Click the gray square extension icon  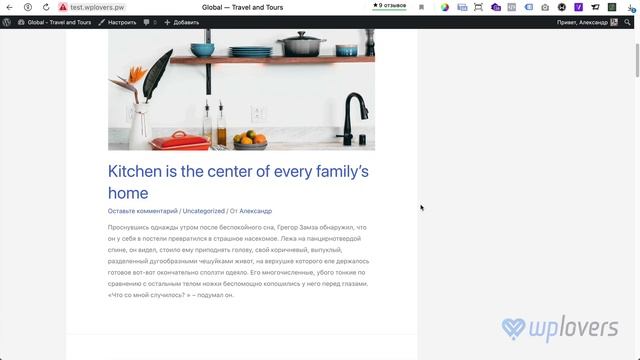pos(511,7)
